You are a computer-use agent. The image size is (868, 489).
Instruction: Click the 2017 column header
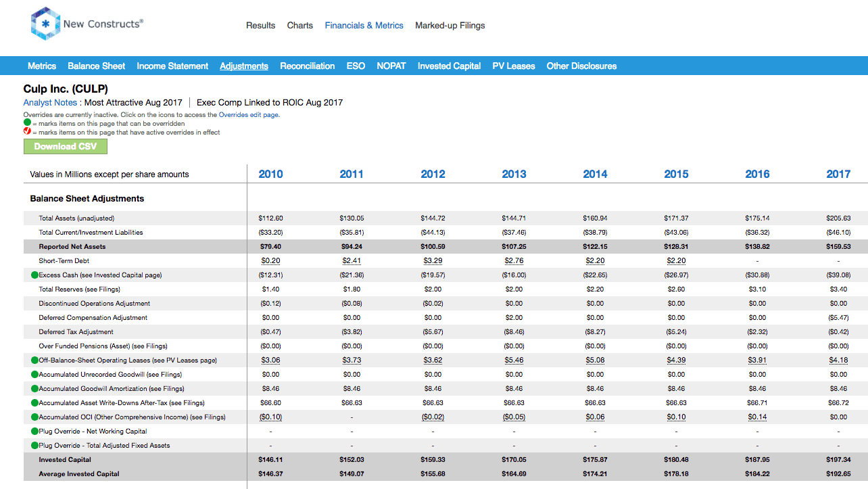(x=838, y=174)
